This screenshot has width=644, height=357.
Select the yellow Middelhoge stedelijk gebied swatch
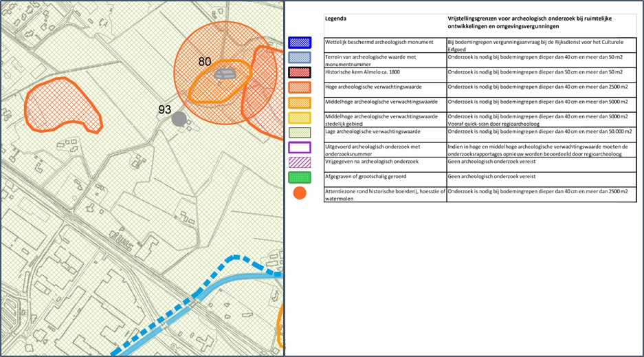(x=300, y=118)
